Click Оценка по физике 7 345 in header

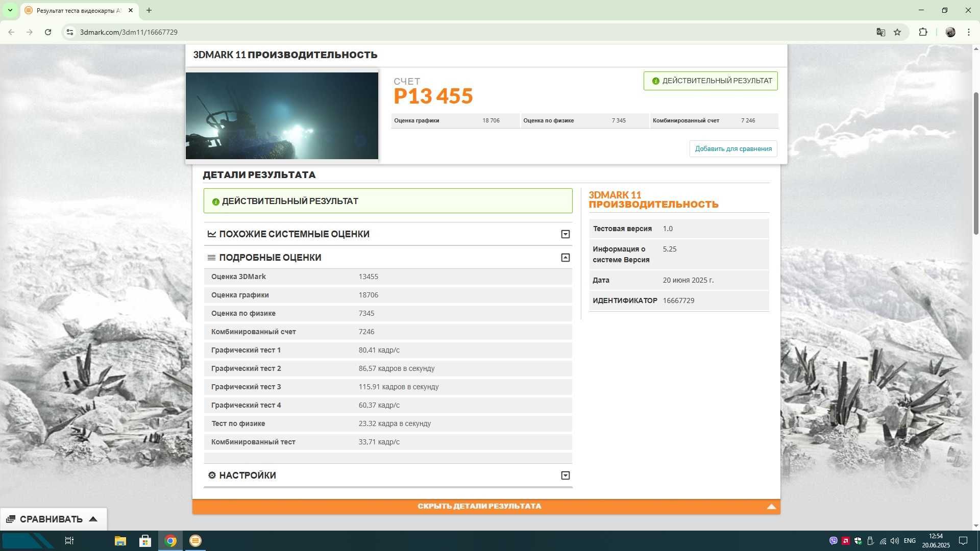pyautogui.click(x=584, y=121)
